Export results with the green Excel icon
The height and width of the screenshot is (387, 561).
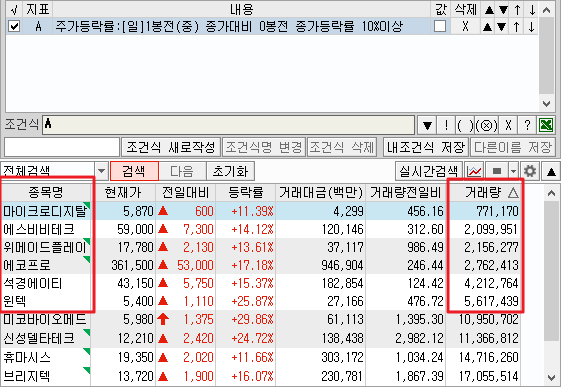click(x=546, y=126)
